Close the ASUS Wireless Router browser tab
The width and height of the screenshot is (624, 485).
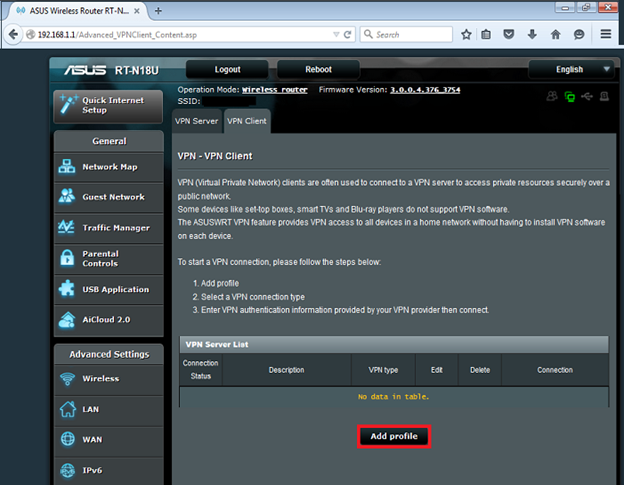136,11
